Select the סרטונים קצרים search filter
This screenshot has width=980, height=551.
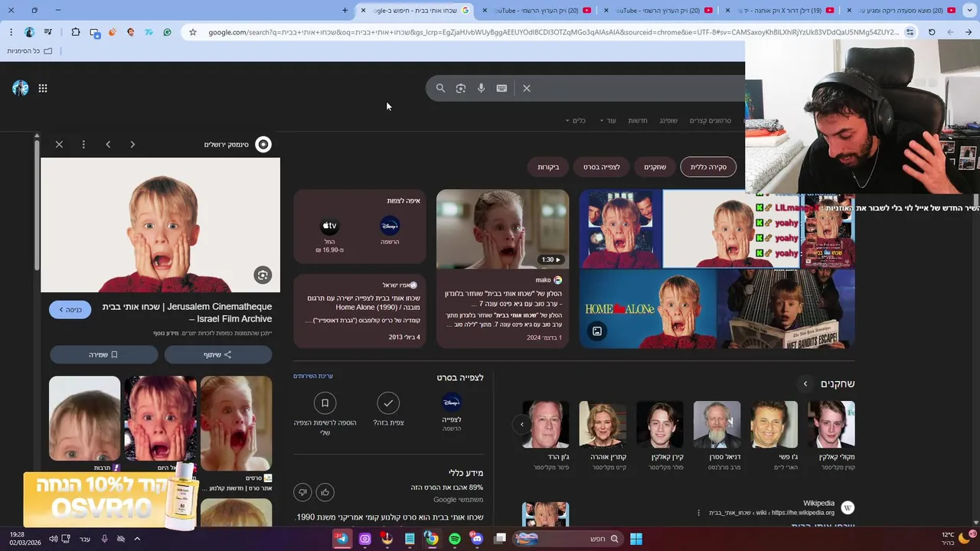(710, 121)
